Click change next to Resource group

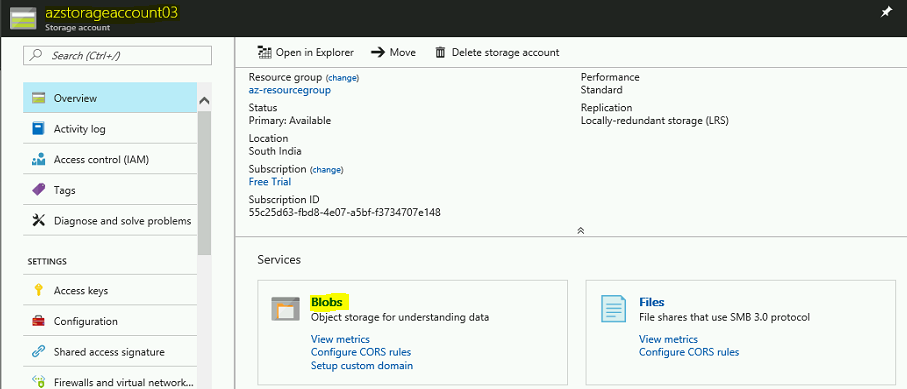tap(342, 78)
